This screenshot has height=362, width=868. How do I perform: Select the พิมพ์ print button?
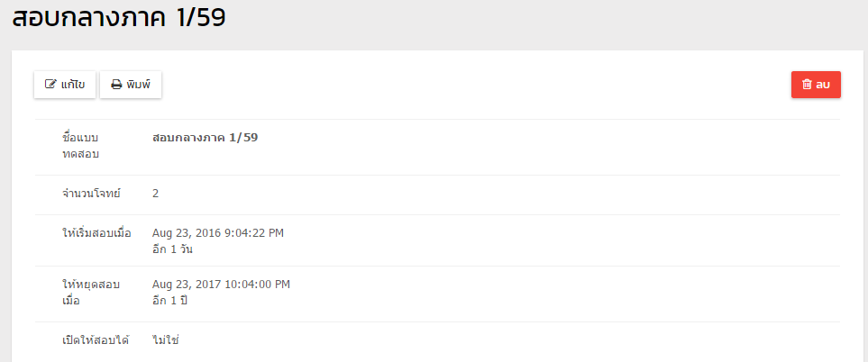click(131, 85)
